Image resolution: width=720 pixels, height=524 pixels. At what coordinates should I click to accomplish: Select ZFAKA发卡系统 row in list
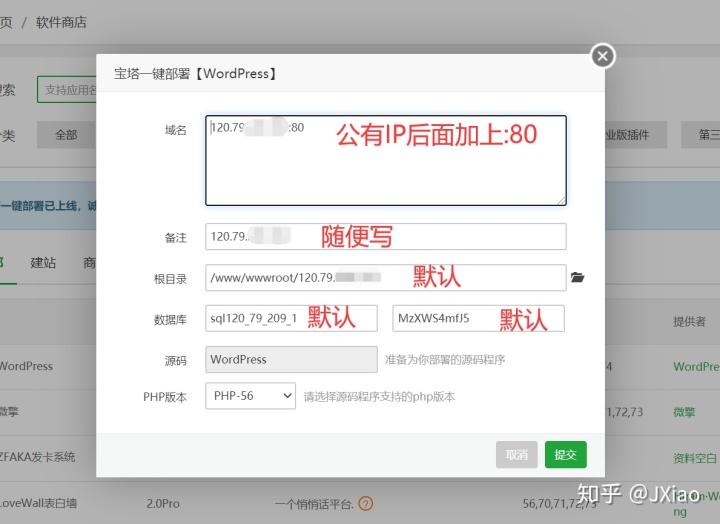[37, 457]
